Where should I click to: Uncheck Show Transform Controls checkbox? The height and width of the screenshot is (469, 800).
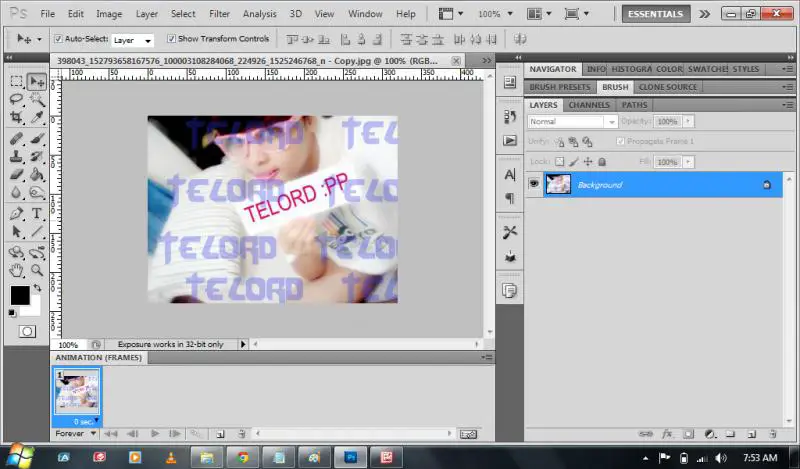(x=171, y=39)
